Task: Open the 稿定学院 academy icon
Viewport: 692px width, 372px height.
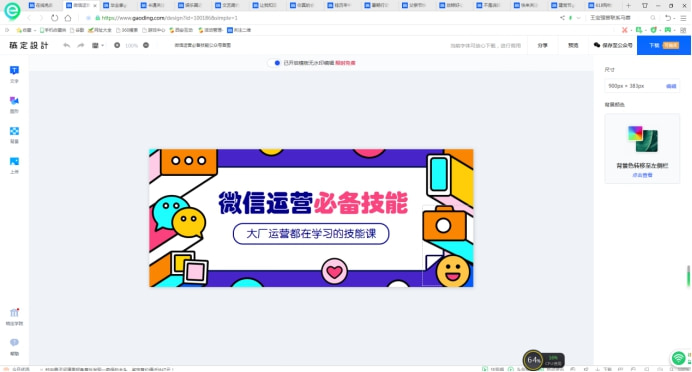Action: coord(14,316)
